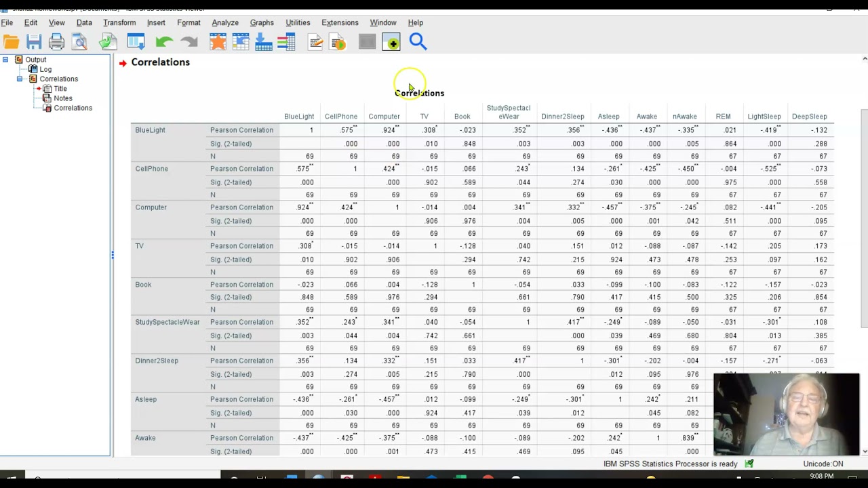The width and height of the screenshot is (868, 488).
Task: Open the View menu
Action: tap(57, 22)
